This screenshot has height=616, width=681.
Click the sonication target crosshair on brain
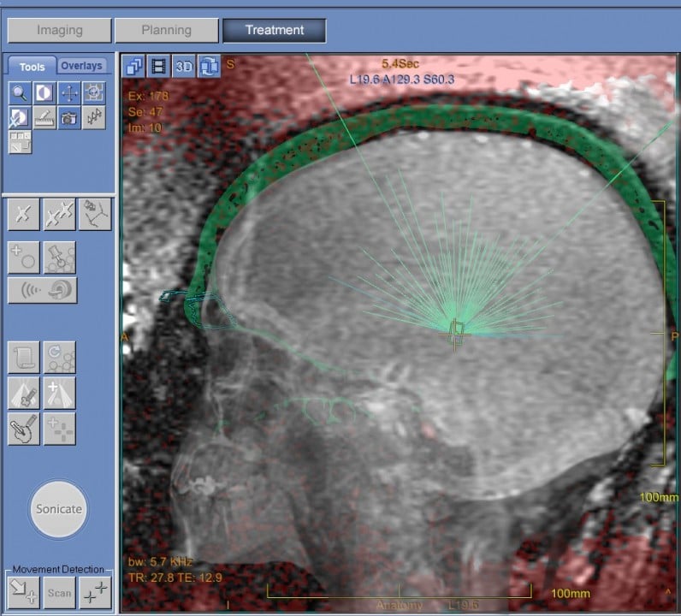(x=455, y=330)
